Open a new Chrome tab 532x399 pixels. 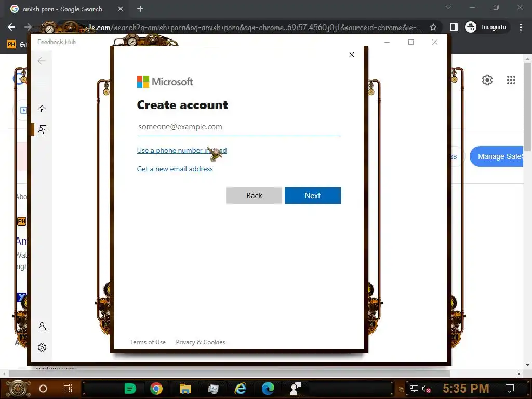click(x=140, y=9)
